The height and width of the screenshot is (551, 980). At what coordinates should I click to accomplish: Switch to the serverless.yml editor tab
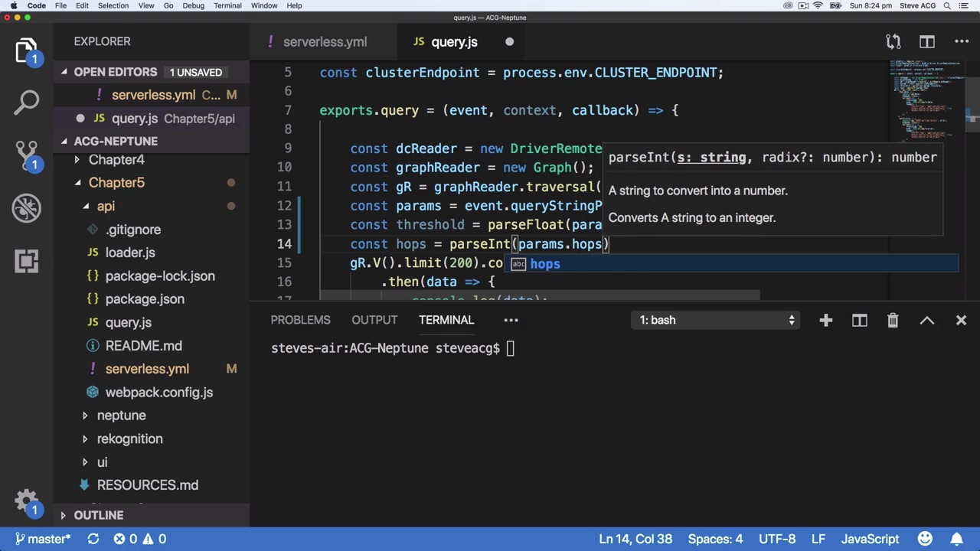325,42
